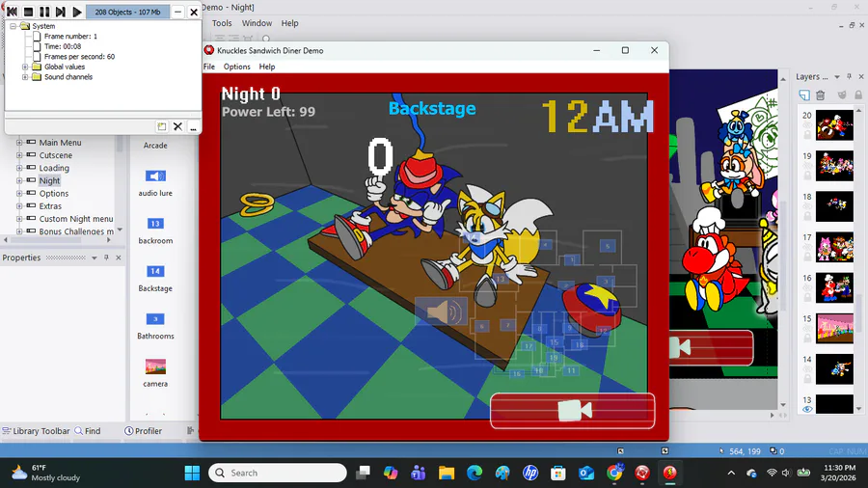Viewport: 868px width, 488px height.
Task: Click the delete X icon in debugger footer
Action: [x=177, y=126]
